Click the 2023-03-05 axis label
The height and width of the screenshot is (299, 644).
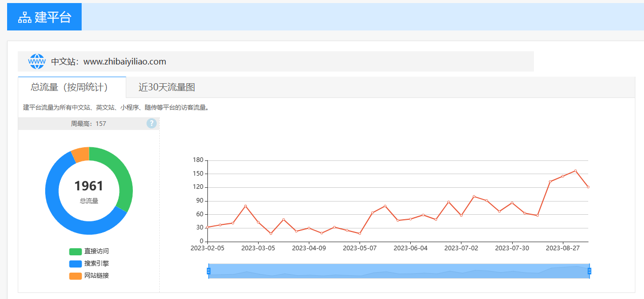coord(258,248)
